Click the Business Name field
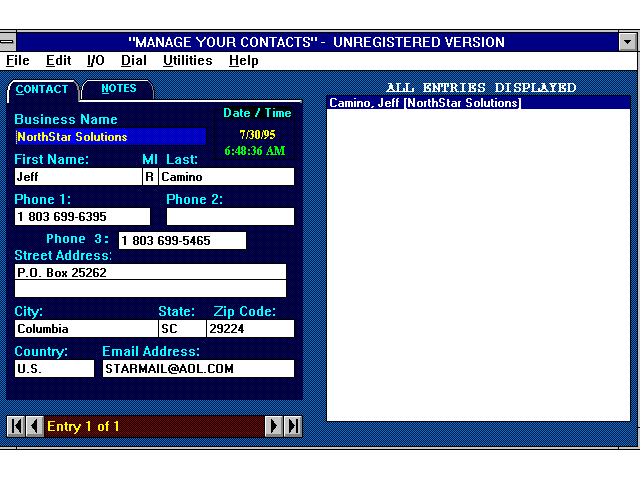Screen dimensions: 640x480 pyautogui.click(x=110, y=137)
